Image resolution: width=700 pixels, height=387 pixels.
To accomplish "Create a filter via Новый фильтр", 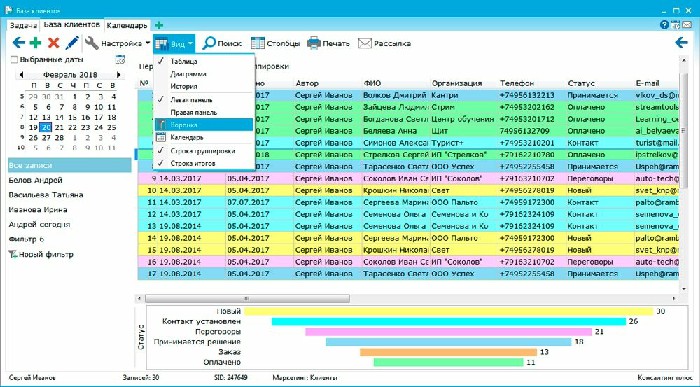I will (x=41, y=254).
